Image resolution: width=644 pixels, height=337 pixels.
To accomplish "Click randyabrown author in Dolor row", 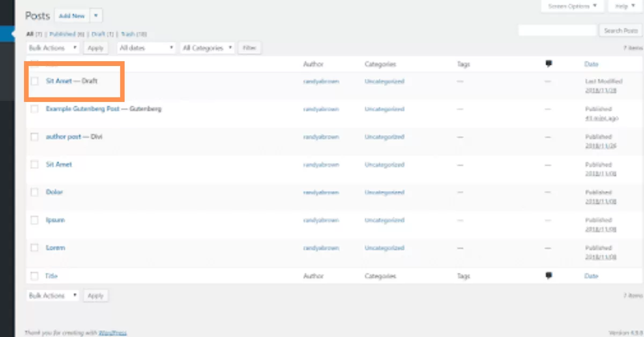I will (321, 192).
